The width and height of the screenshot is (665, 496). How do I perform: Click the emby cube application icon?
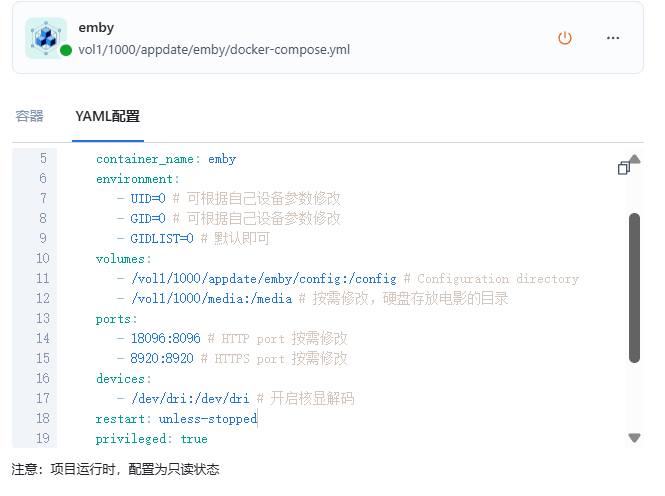[46, 38]
